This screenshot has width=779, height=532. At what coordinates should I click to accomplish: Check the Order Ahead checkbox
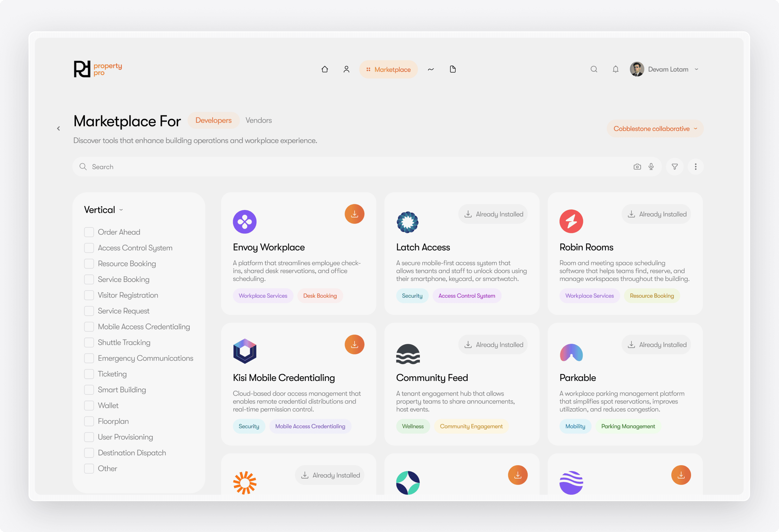click(89, 232)
